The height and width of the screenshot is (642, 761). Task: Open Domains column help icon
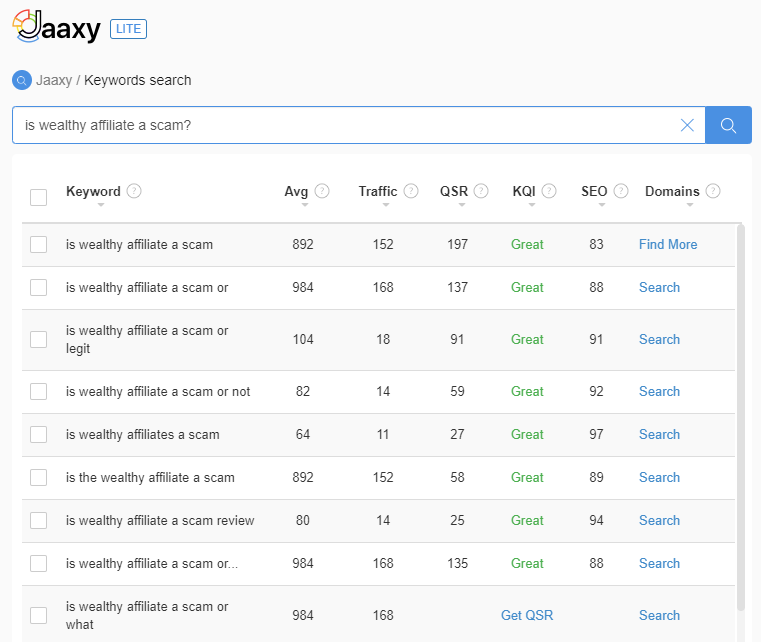[713, 191]
